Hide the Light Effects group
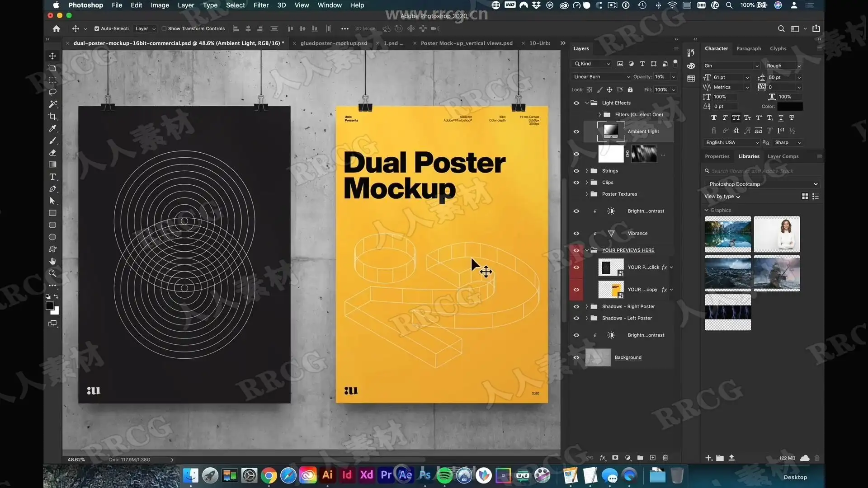 pos(576,103)
